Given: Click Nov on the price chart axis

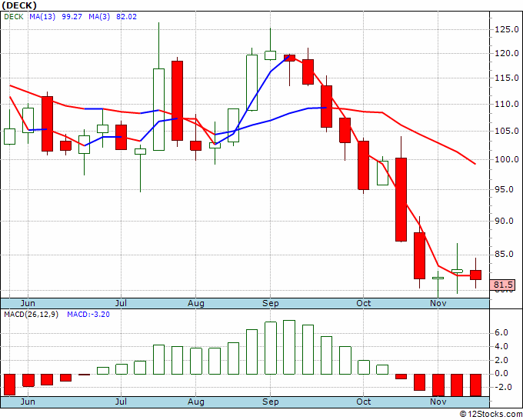Looking at the screenshot, I should click(x=438, y=303).
